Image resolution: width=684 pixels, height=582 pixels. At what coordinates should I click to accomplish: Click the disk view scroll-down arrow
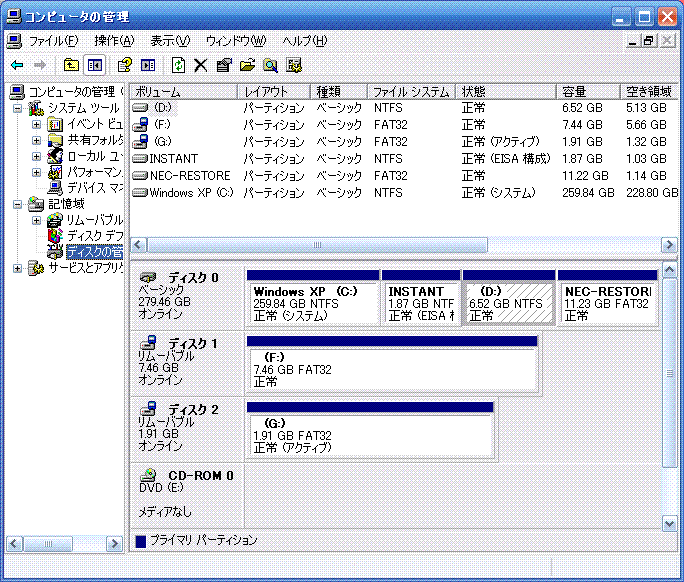[669, 523]
